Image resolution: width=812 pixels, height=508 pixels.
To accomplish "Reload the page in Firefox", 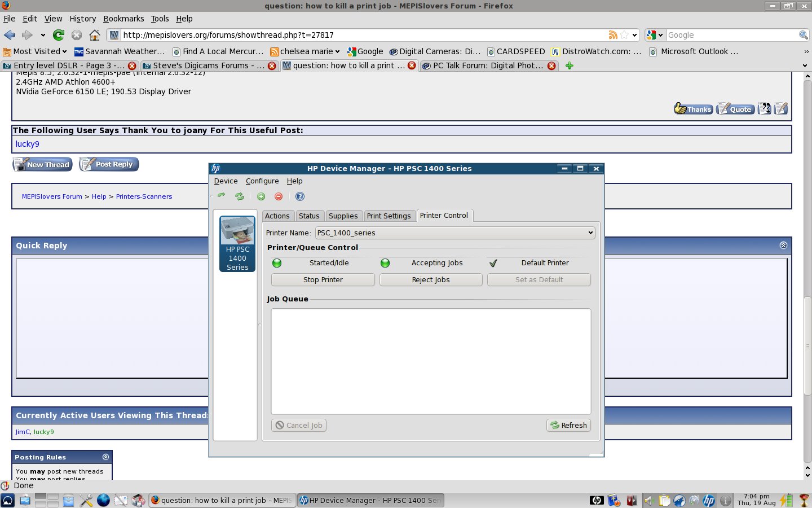I will coord(59,35).
